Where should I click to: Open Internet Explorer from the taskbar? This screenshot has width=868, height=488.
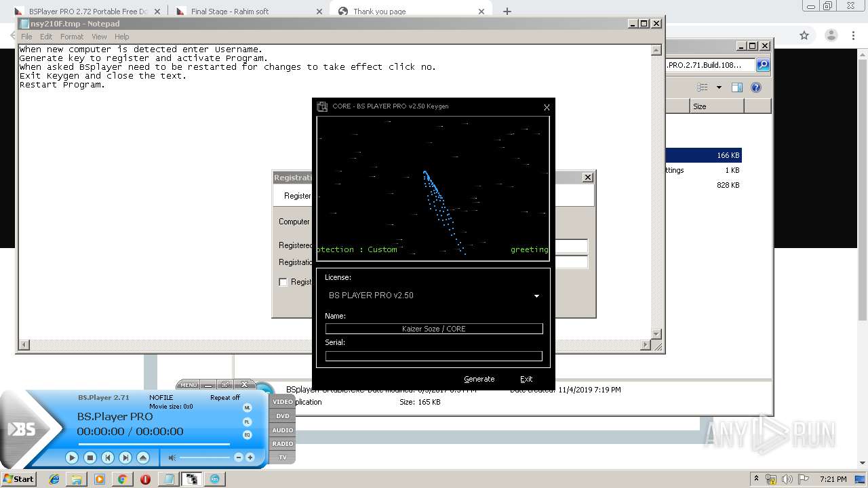pos(54,479)
